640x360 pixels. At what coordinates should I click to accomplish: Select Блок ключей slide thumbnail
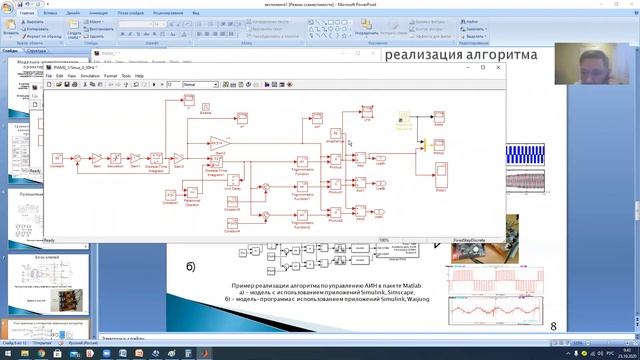(x=48, y=284)
